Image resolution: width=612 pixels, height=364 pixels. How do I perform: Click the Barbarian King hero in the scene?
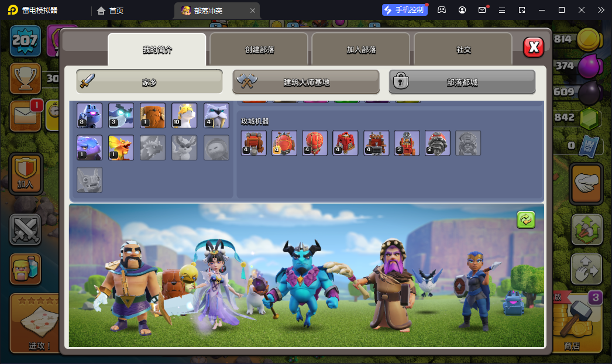[x=130, y=287]
